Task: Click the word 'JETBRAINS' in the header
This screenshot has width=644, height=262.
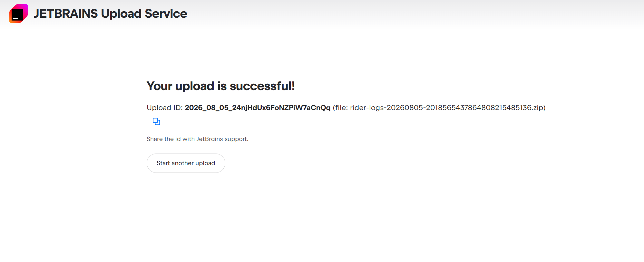Action: pos(66,14)
